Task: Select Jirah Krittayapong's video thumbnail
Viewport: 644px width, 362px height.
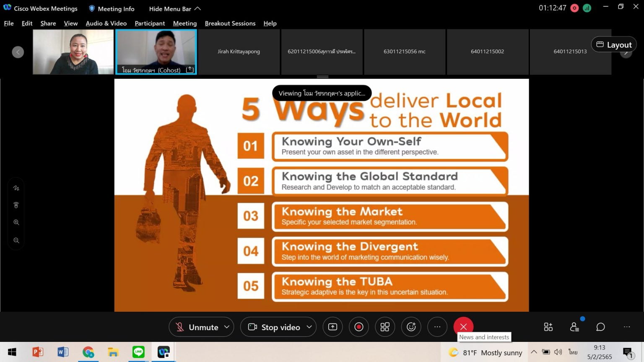Action: pos(239,52)
